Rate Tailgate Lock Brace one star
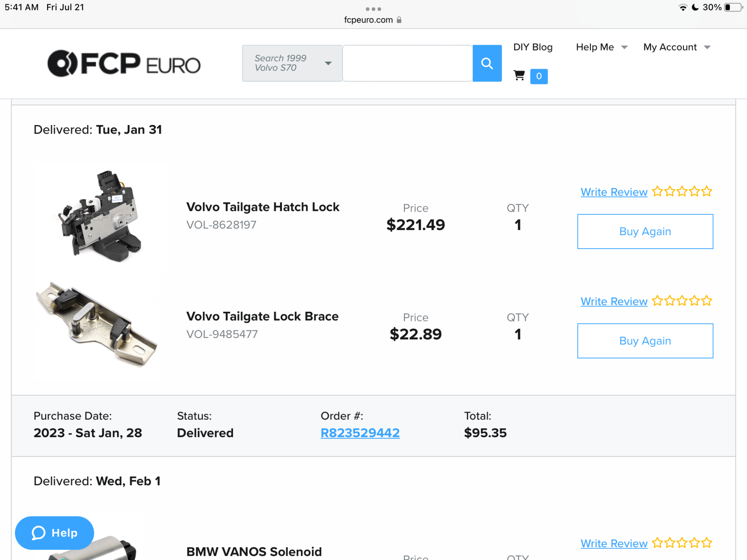The width and height of the screenshot is (747, 560). tap(657, 301)
